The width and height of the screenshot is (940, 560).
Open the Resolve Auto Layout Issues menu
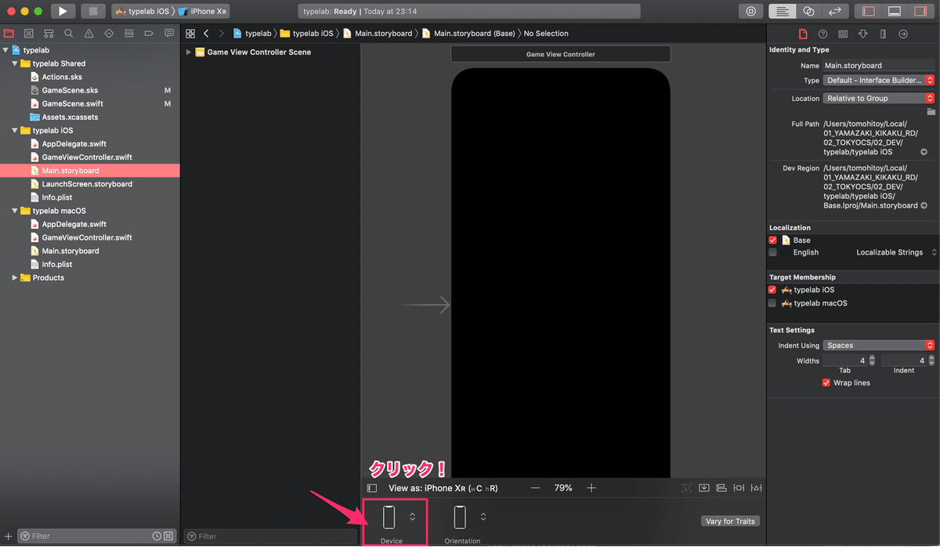[757, 488]
